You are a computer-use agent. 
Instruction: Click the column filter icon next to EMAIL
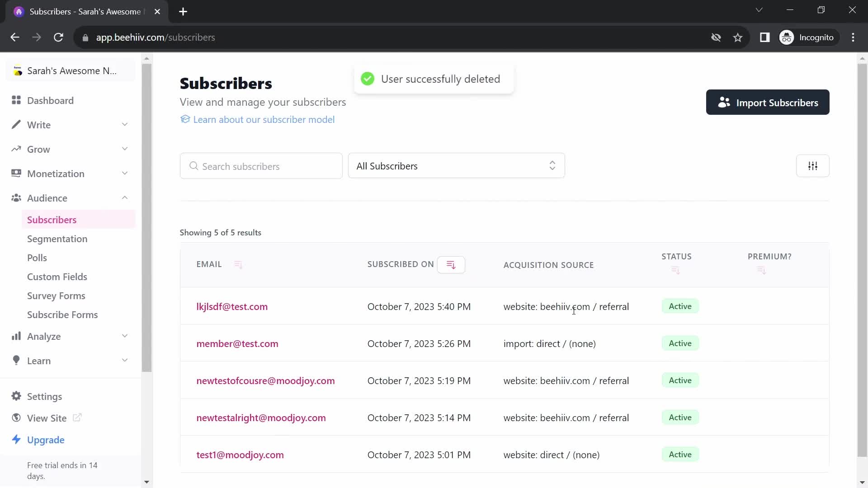click(x=238, y=264)
